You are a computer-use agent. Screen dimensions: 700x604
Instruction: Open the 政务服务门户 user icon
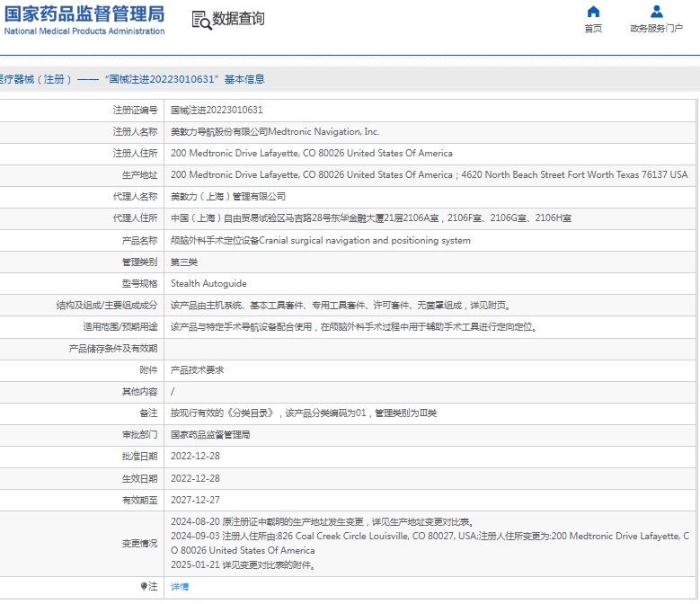point(656,12)
